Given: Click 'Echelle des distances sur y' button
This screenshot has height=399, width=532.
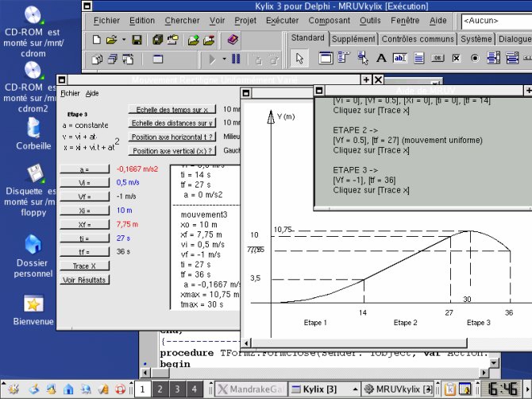Looking at the screenshot, I should point(172,123).
